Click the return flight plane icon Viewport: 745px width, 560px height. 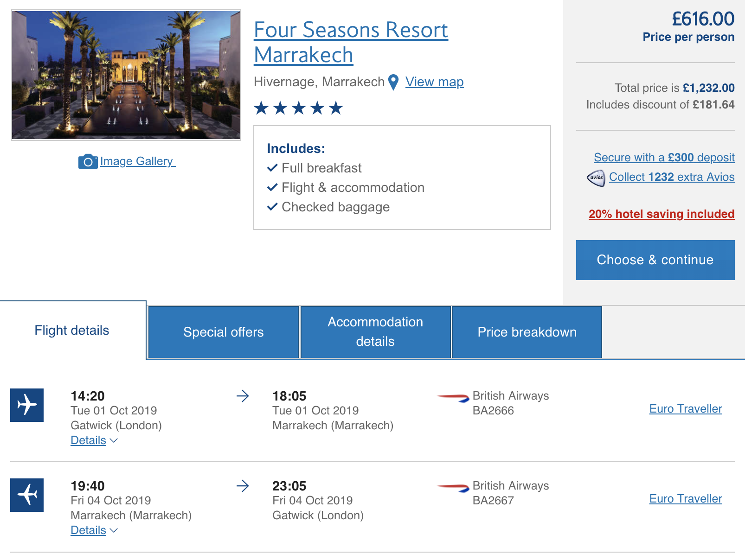point(27,495)
